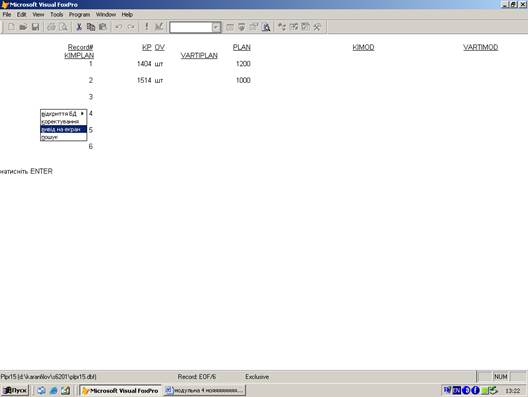Open the Toolbox tools icon
Image resolution: width=528 pixels, height=397 pixels.
click(317, 27)
